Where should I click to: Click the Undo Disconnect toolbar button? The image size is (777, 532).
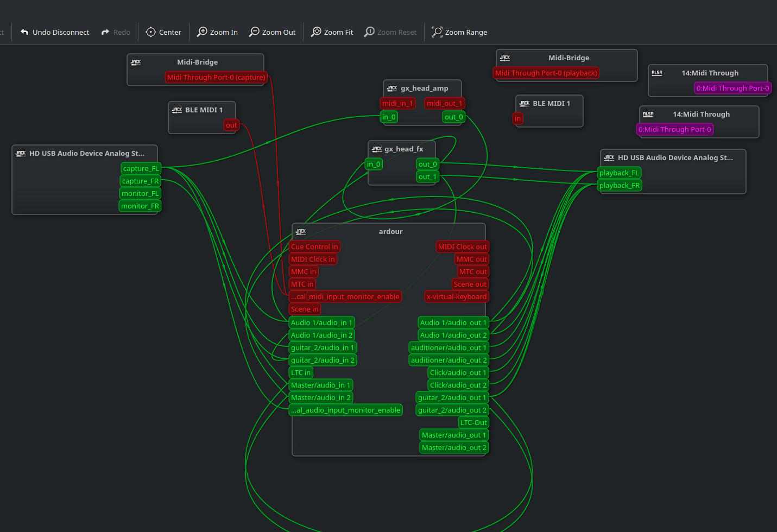coord(55,32)
